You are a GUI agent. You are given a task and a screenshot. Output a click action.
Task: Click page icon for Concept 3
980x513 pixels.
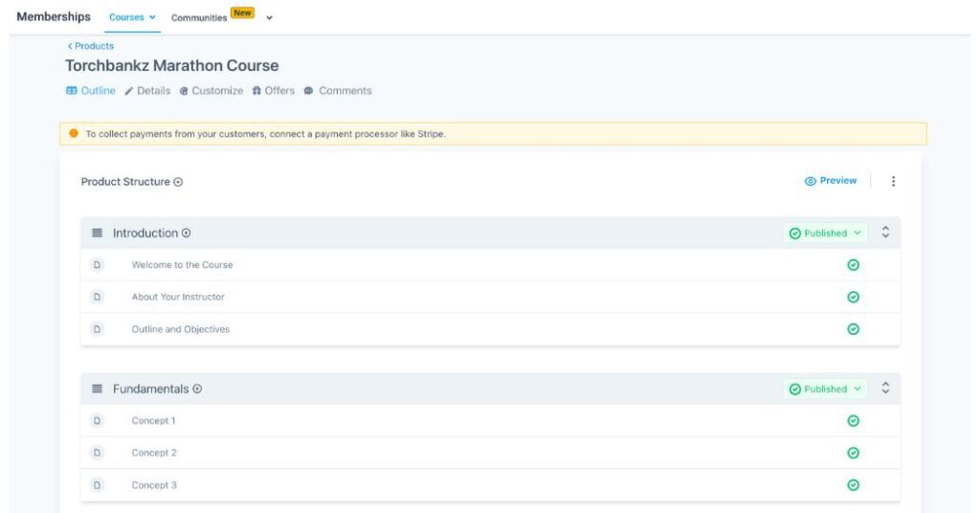[x=97, y=485]
